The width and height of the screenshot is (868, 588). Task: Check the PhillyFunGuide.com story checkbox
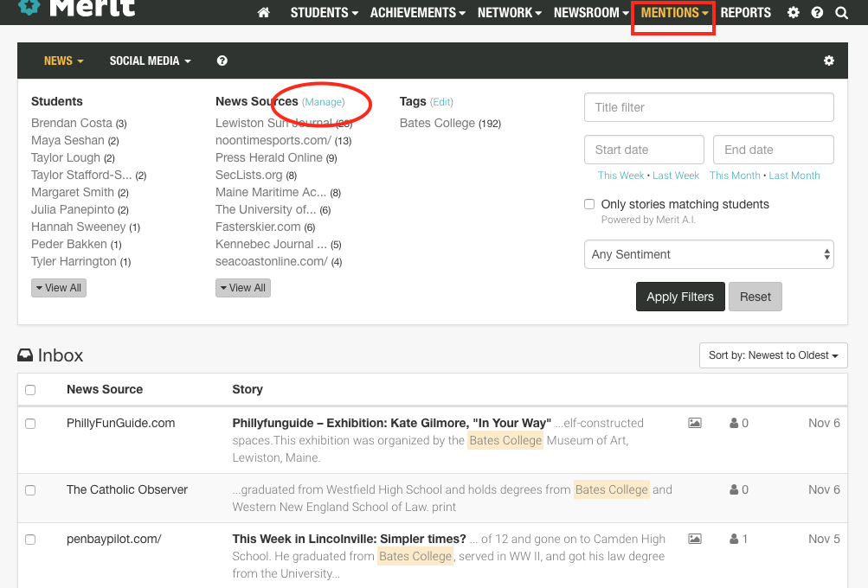tap(30, 424)
